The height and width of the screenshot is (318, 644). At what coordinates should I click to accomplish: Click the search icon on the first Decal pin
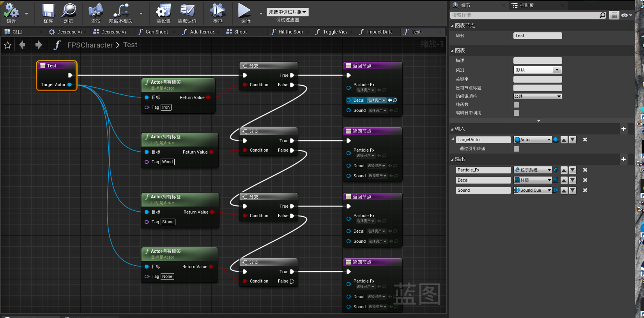[x=395, y=100]
